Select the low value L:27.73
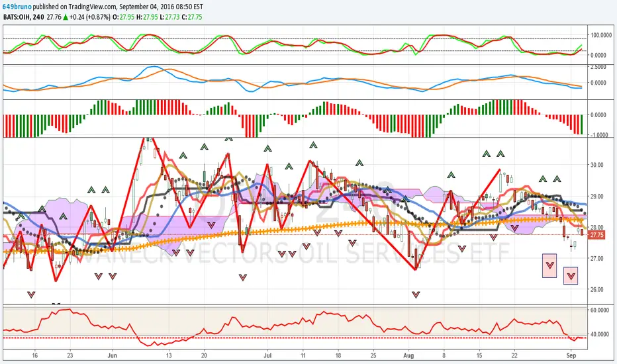Image resolution: width=617 pixels, height=364 pixels. click(169, 17)
